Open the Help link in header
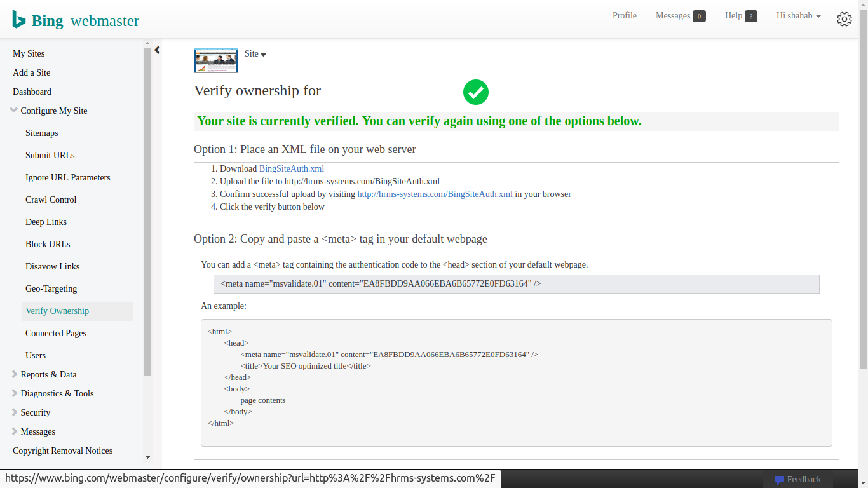Screen dimensions: 868x488 [x=733, y=16]
